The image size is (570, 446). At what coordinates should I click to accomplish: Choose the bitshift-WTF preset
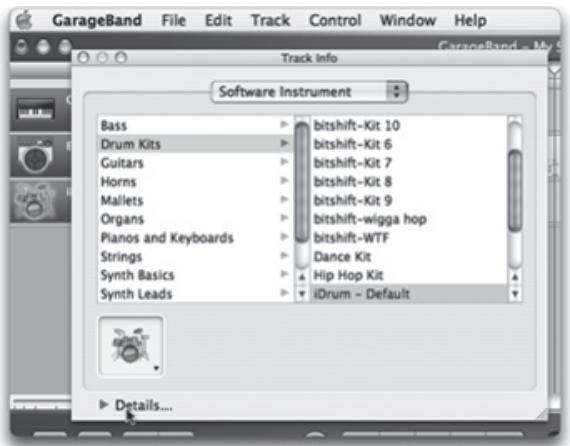coord(409,238)
